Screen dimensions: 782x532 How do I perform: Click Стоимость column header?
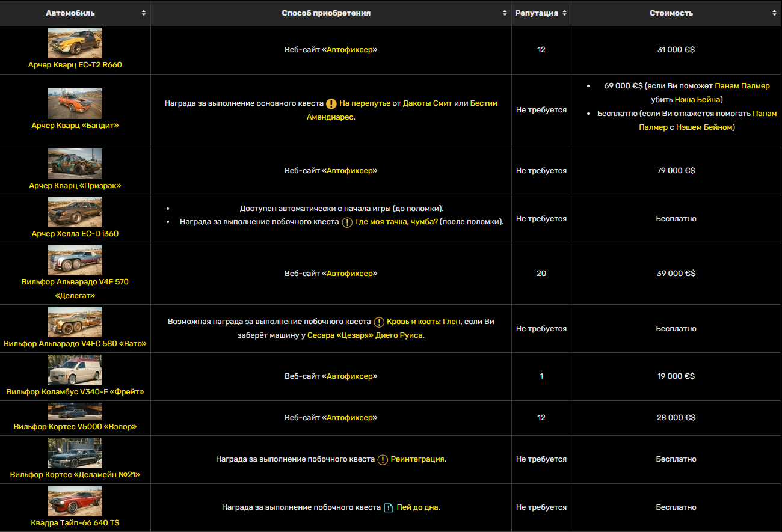677,13
